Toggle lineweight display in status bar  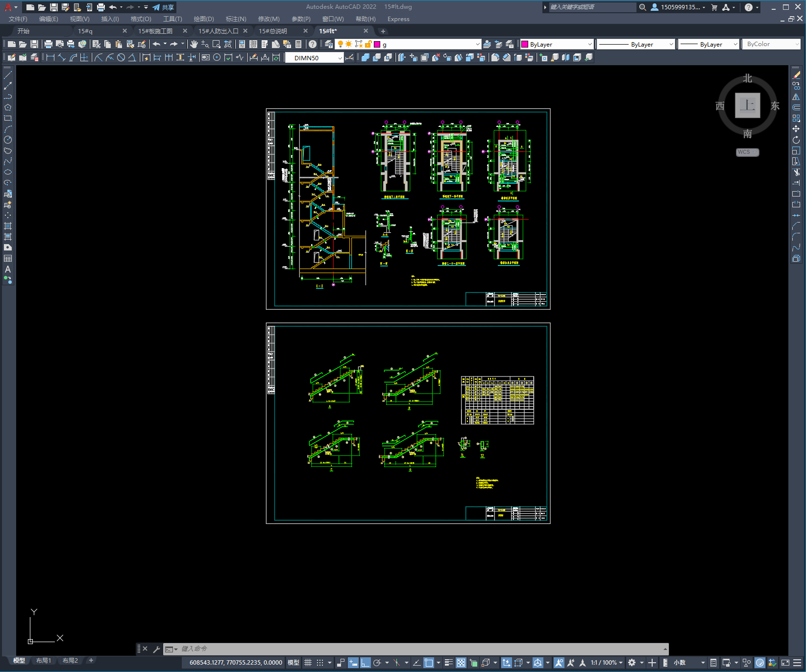[x=448, y=663]
